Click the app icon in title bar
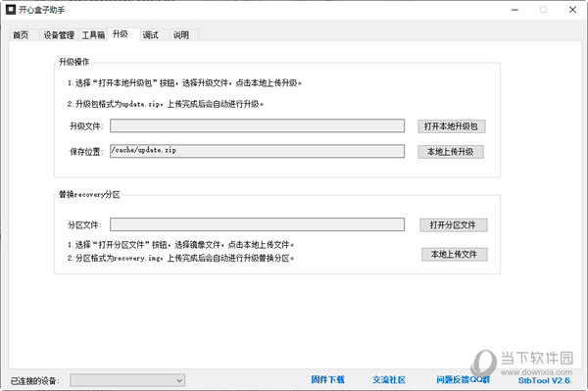Screen dimensions: 588x391 tap(11, 10)
